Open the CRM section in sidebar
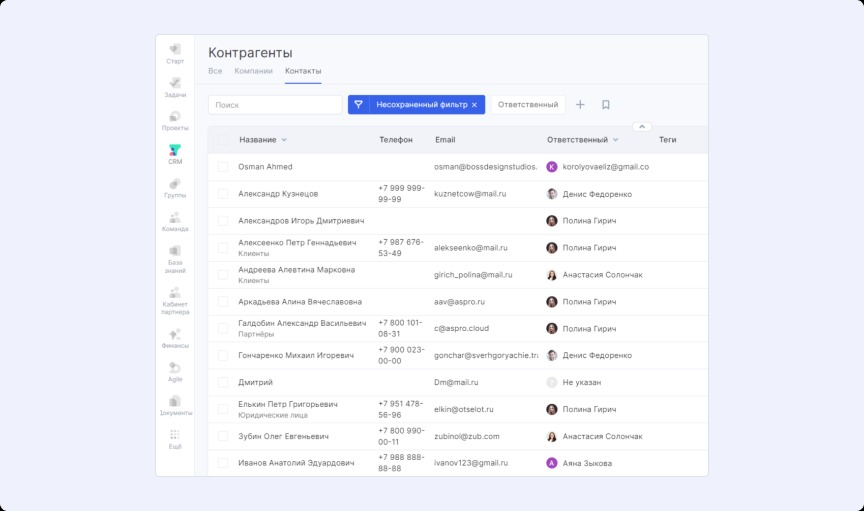The width and height of the screenshot is (864, 511). (175, 151)
